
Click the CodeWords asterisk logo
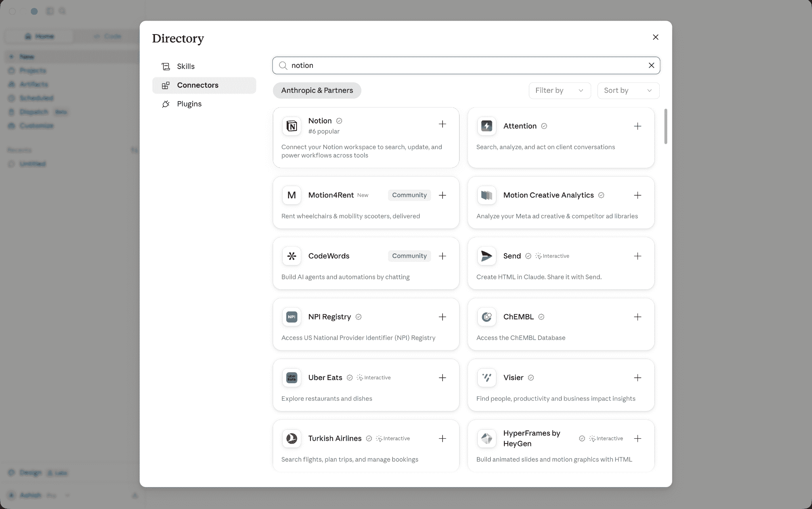[291, 256]
